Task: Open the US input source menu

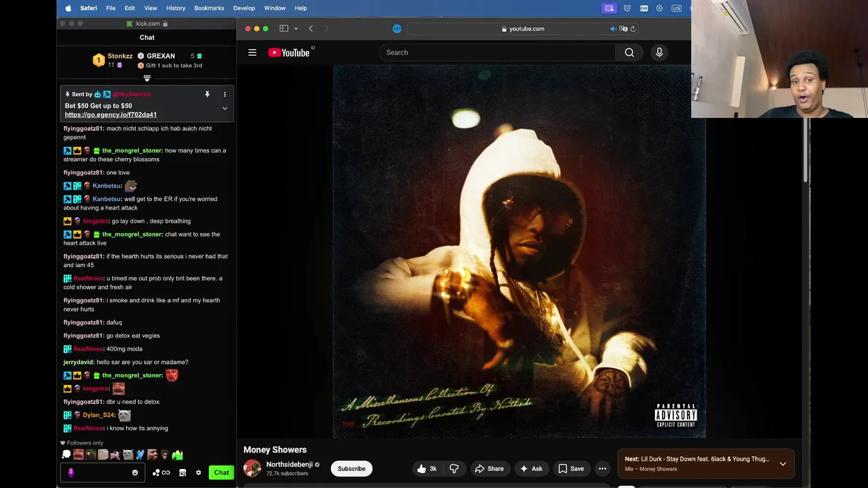Action: coord(677,8)
